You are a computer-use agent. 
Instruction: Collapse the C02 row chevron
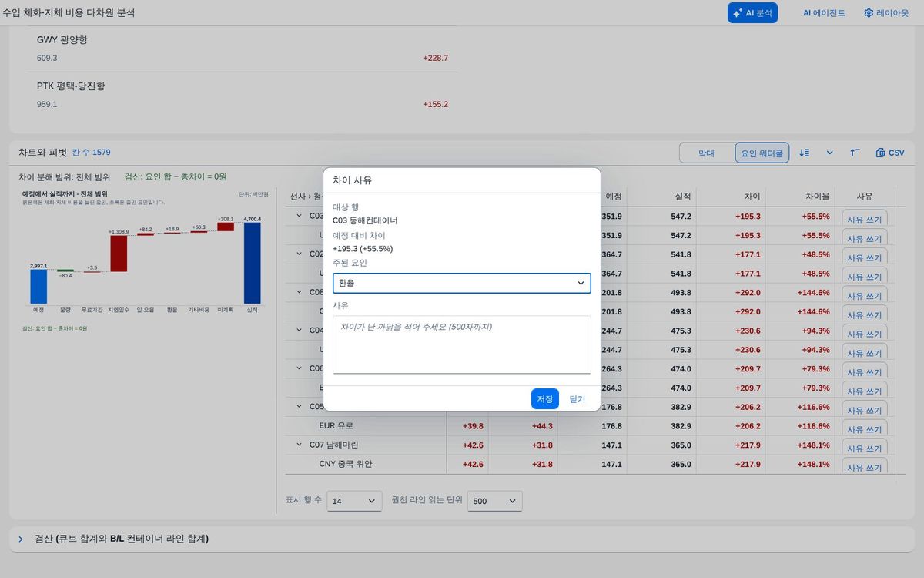point(300,254)
